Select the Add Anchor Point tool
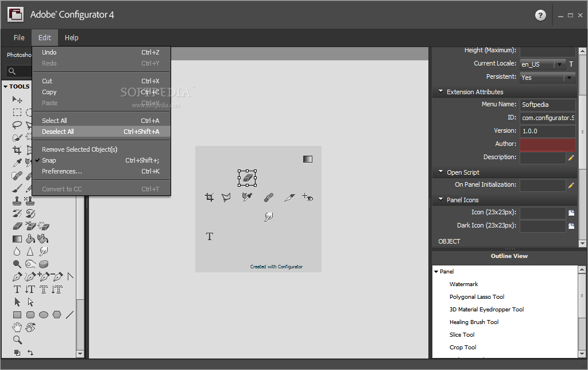Screen dimensions: 588x370 click(44, 276)
